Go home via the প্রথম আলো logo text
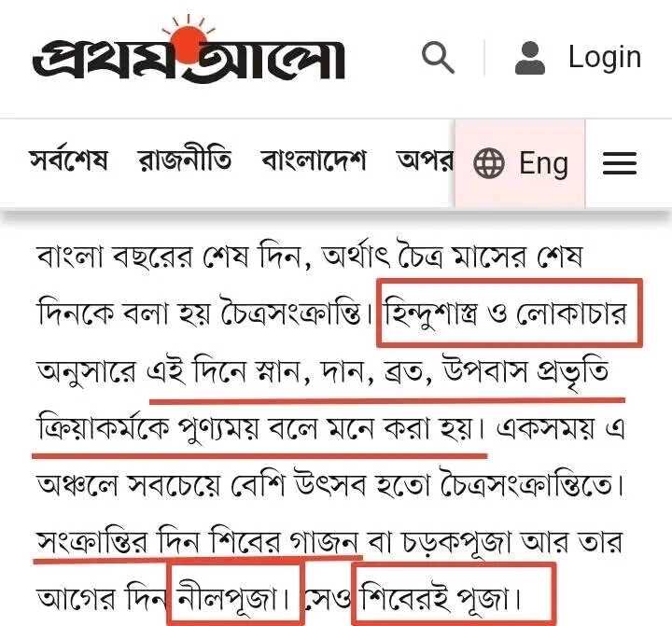 (x=189, y=59)
